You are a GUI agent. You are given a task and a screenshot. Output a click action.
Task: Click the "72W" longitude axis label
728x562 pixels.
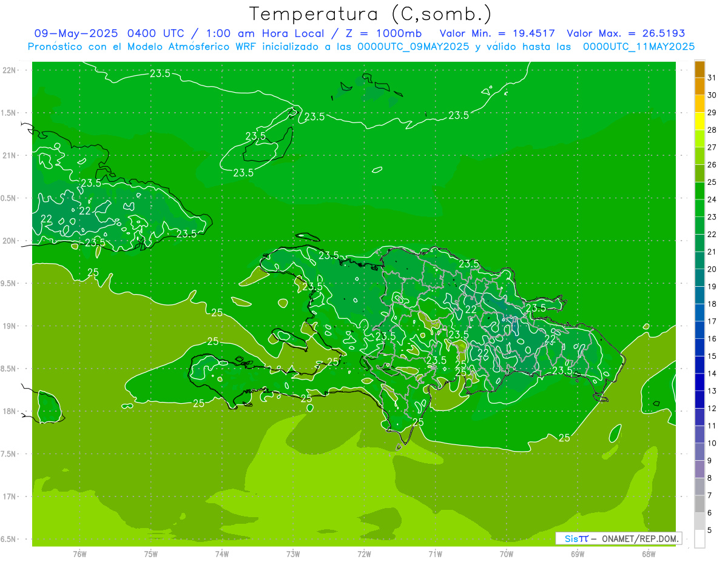click(364, 554)
